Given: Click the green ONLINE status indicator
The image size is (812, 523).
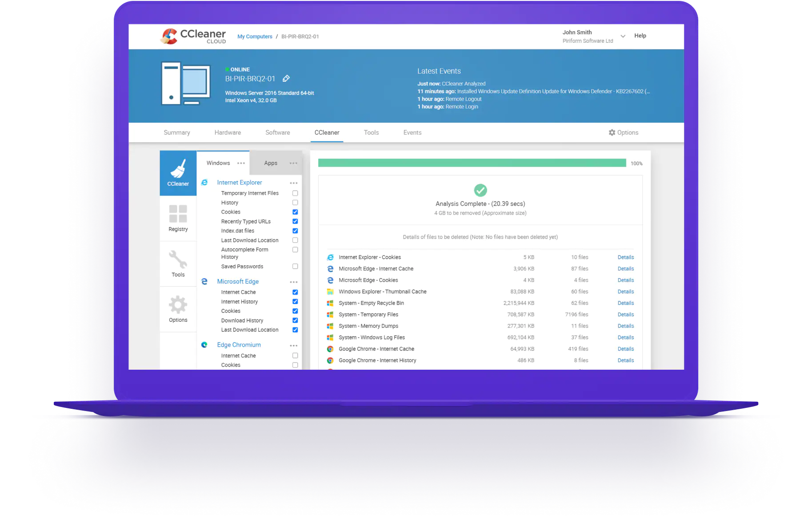Looking at the screenshot, I should 227,70.
